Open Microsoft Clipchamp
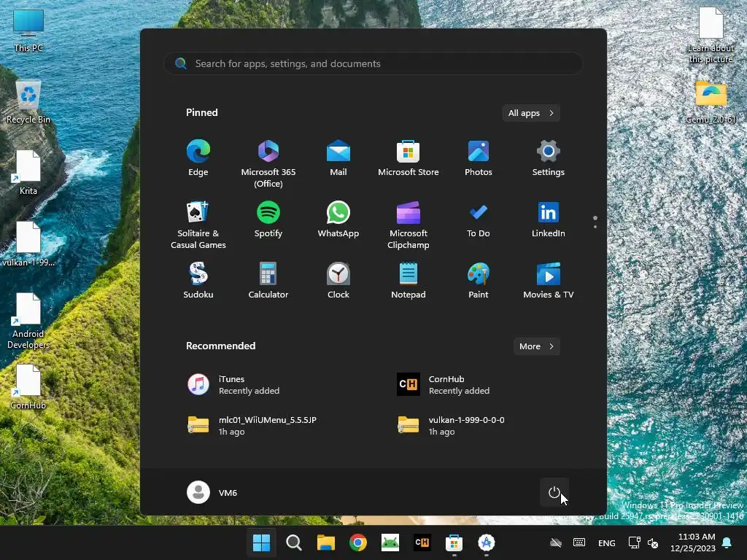Image resolution: width=747 pixels, height=560 pixels. (409, 225)
